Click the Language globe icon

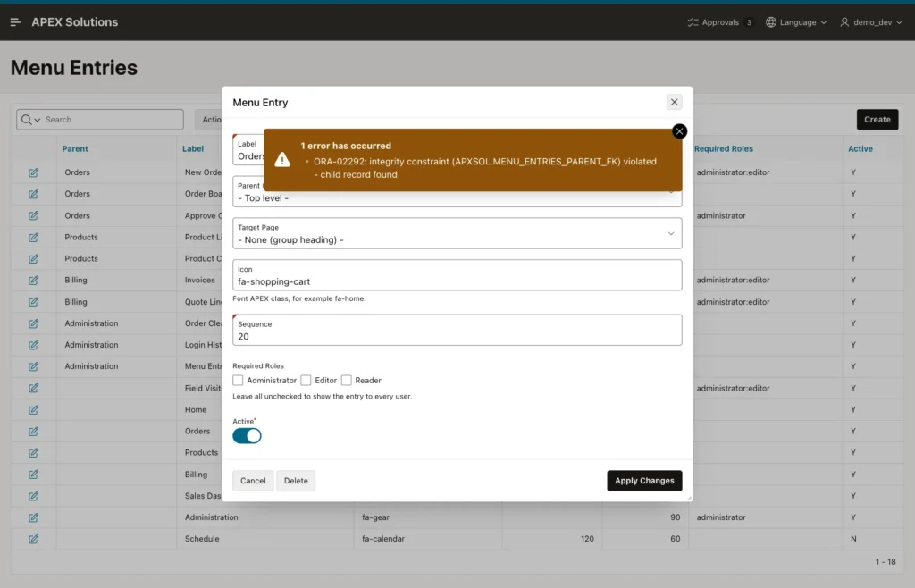(771, 22)
